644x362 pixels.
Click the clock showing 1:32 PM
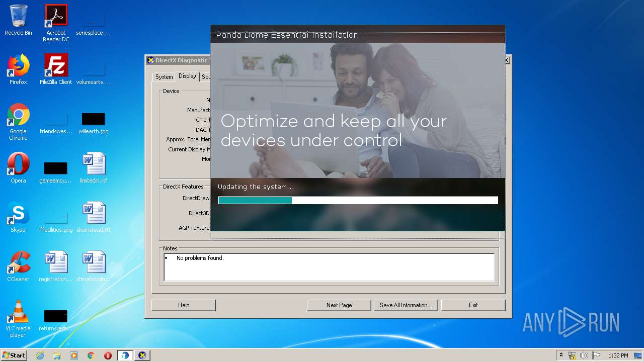[618, 355]
